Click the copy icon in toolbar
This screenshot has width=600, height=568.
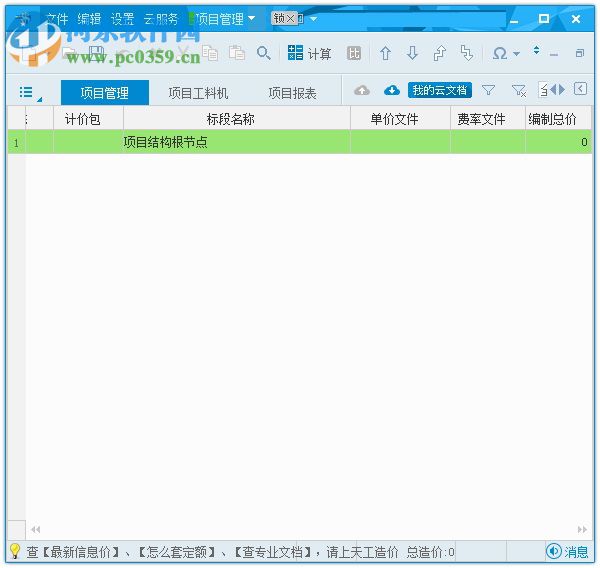tap(210, 53)
